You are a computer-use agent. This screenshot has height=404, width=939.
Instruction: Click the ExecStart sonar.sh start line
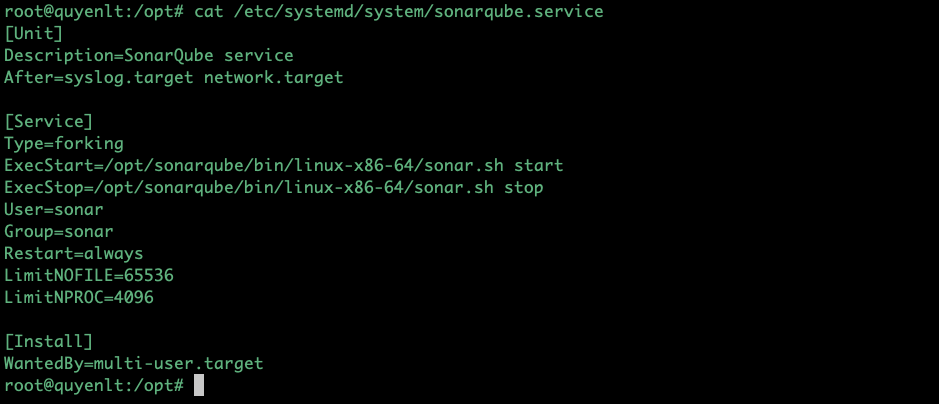coord(284,166)
